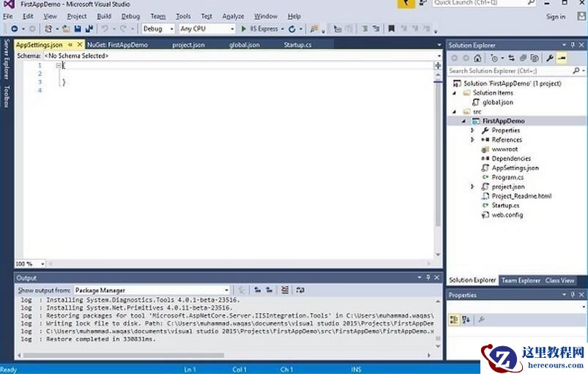
Task: Select Project_Readme.html in Solution Explorer
Action: (x=521, y=196)
